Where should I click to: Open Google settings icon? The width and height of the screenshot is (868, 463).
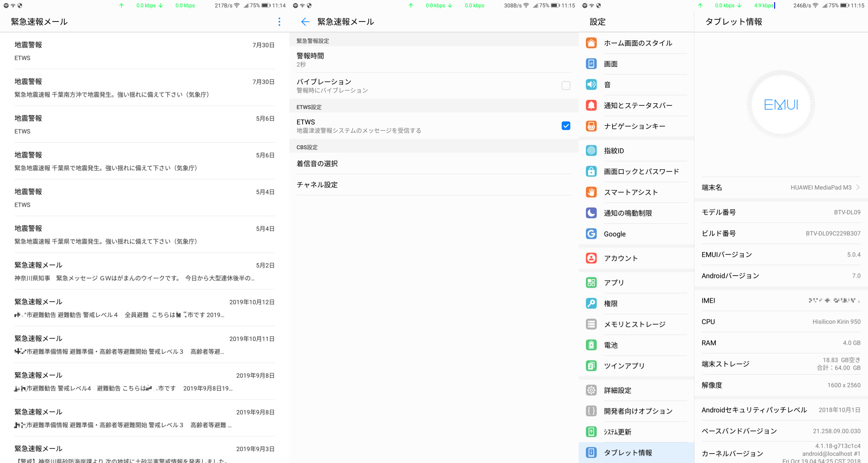point(591,234)
